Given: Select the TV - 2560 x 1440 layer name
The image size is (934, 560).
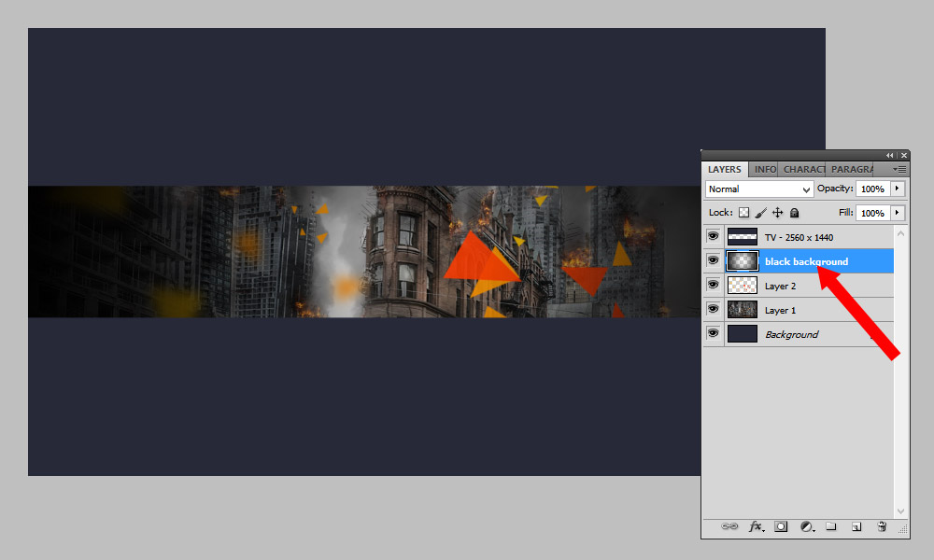Looking at the screenshot, I should [x=799, y=237].
